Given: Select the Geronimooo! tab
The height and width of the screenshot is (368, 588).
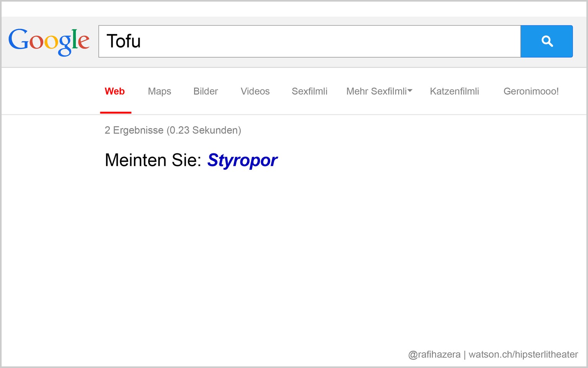Looking at the screenshot, I should coord(531,91).
